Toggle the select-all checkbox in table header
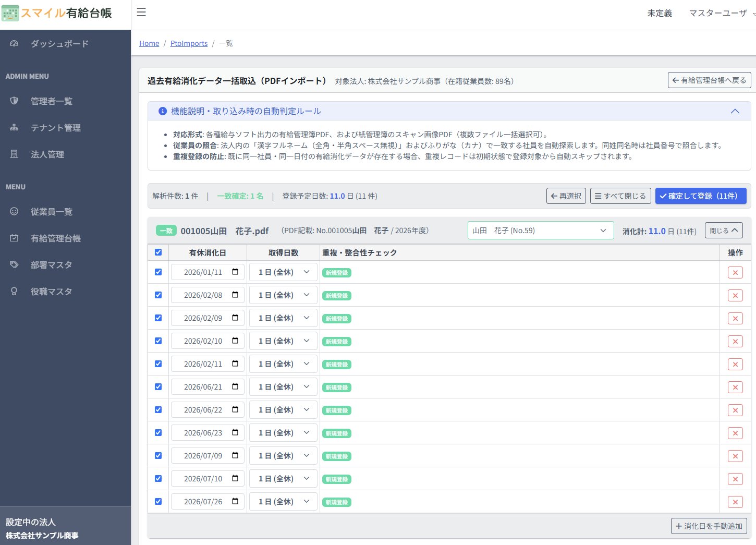Screen dimensions: 756x545 point(158,252)
